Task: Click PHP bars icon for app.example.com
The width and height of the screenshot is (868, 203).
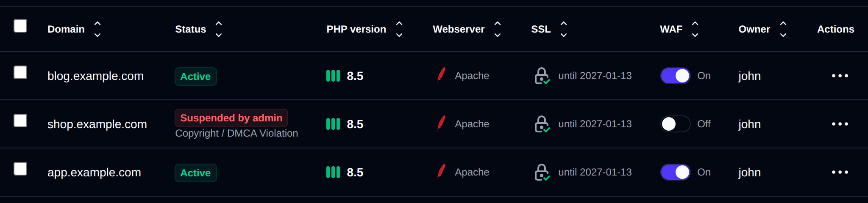Action: click(333, 172)
